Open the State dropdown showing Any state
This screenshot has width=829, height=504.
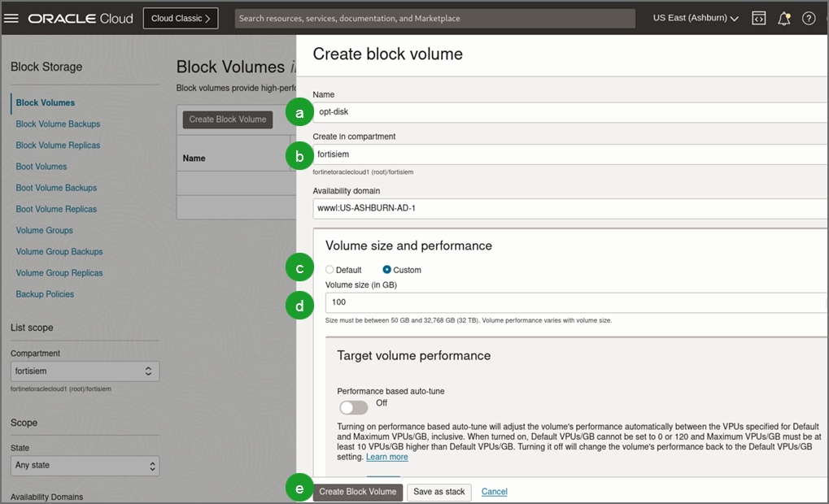click(85, 465)
